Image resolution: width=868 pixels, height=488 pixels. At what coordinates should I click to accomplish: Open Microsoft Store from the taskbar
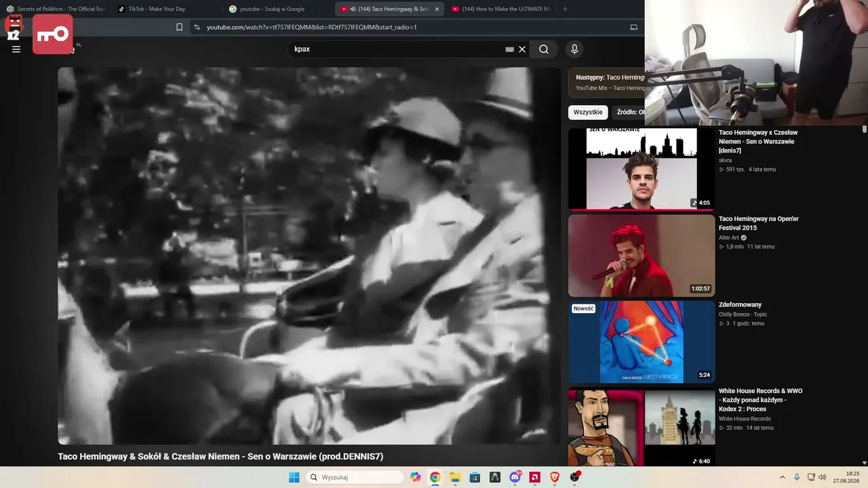(x=475, y=477)
